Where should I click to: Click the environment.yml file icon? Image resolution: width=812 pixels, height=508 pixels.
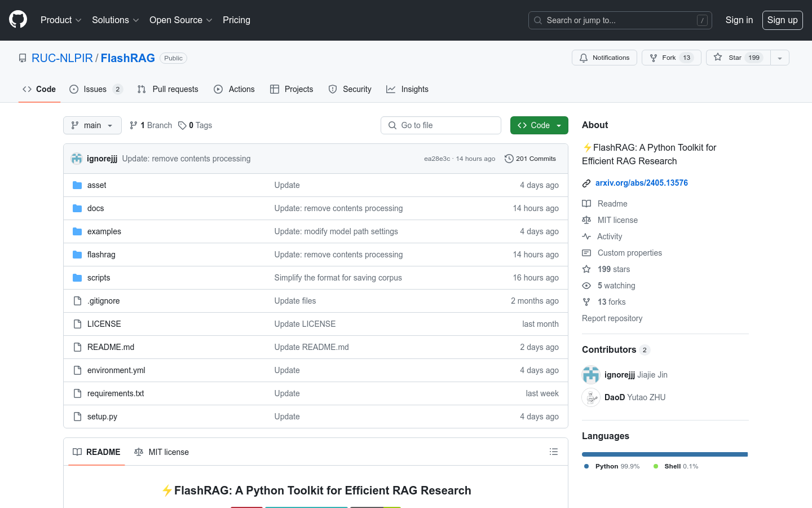[77, 370]
